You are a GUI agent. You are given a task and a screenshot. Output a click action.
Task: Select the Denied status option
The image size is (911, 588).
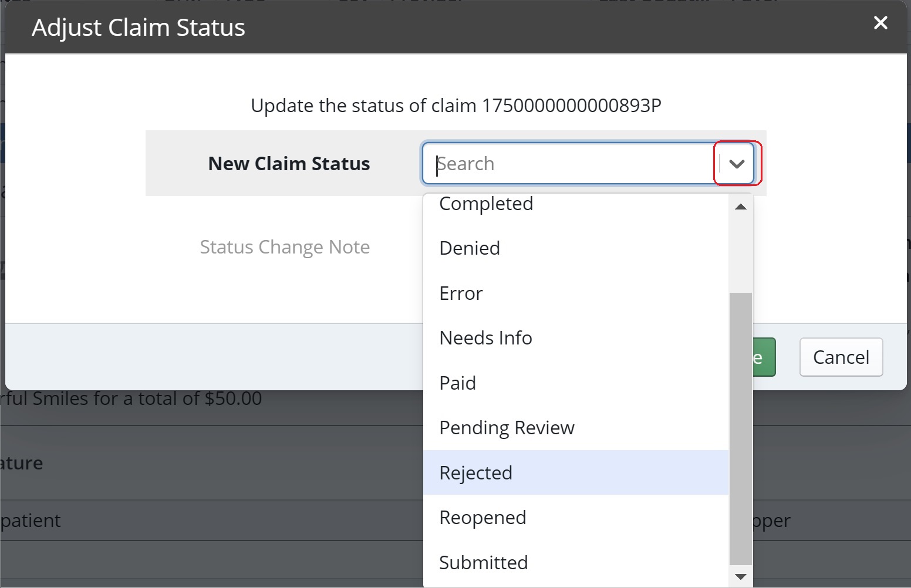[x=469, y=248]
